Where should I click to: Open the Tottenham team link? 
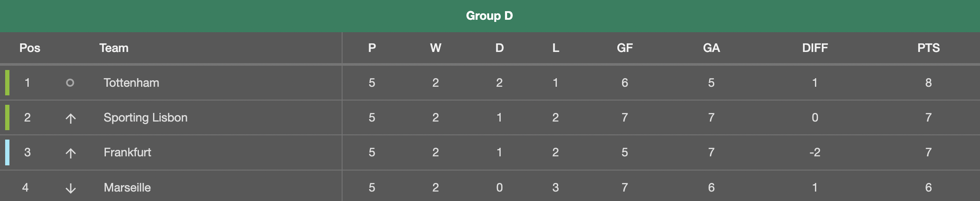pyautogui.click(x=131, y=83)
